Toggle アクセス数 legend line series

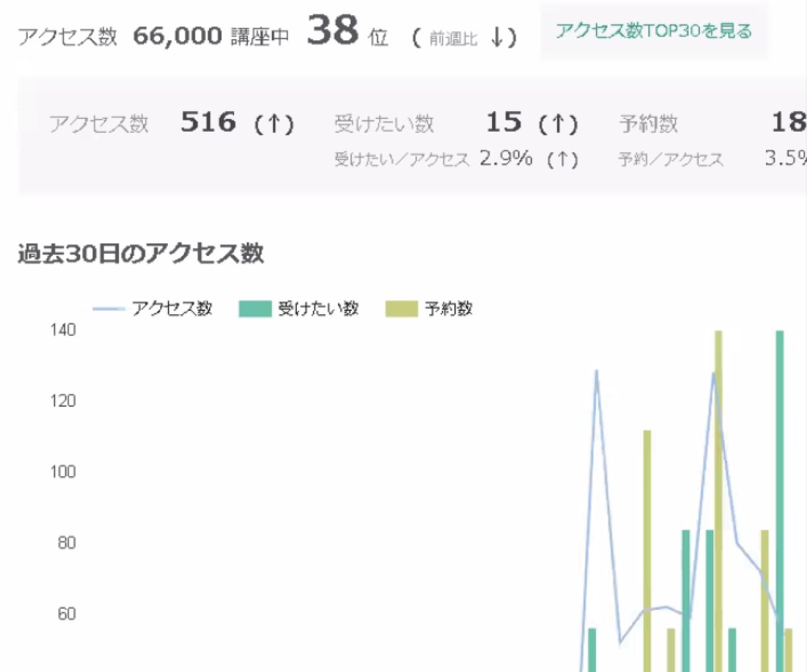click(x=152, y=308)
